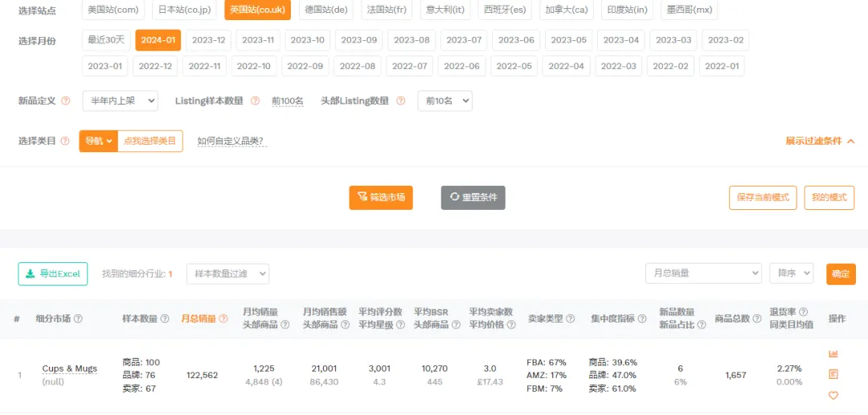Screen dimensions: 868x415
Task: Click the 筛选市场 filter button
Action: point(381,197)
